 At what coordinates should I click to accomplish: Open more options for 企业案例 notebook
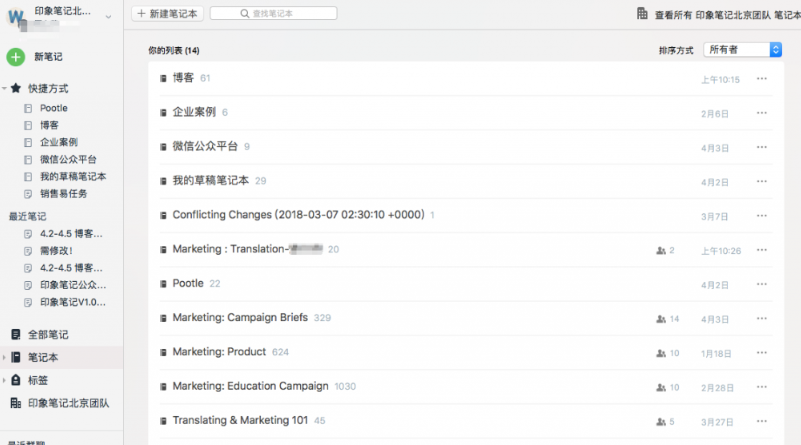[762, 113]
